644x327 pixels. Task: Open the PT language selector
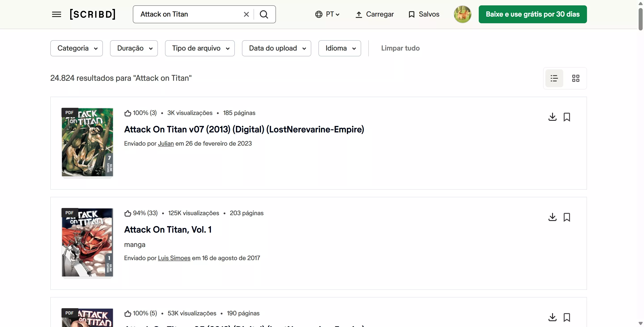(x=327, y=14)
